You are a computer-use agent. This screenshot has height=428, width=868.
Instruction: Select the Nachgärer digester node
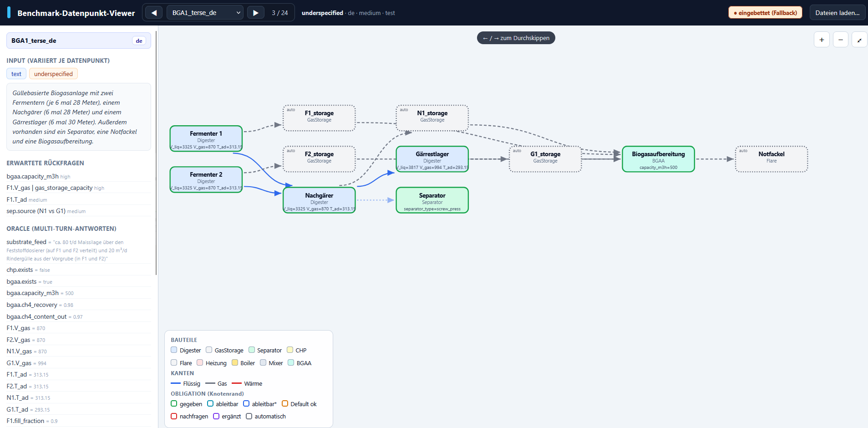click(x=319, y=200)
